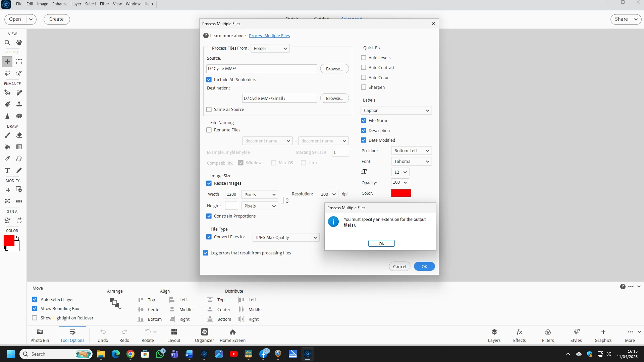Select the Crop tool
The width and height of the screenshot is (644, 362).
tap(7, 190)
